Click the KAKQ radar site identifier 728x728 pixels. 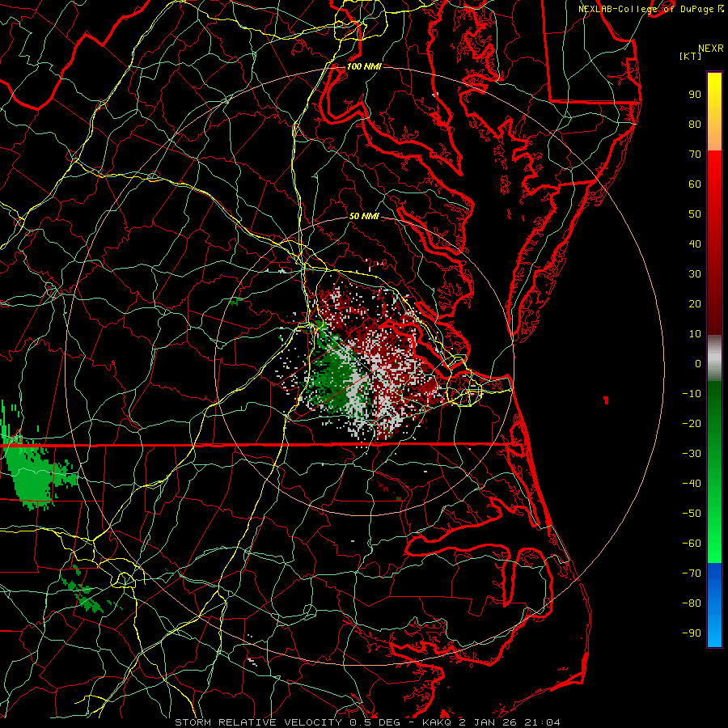tap(437, 722)
